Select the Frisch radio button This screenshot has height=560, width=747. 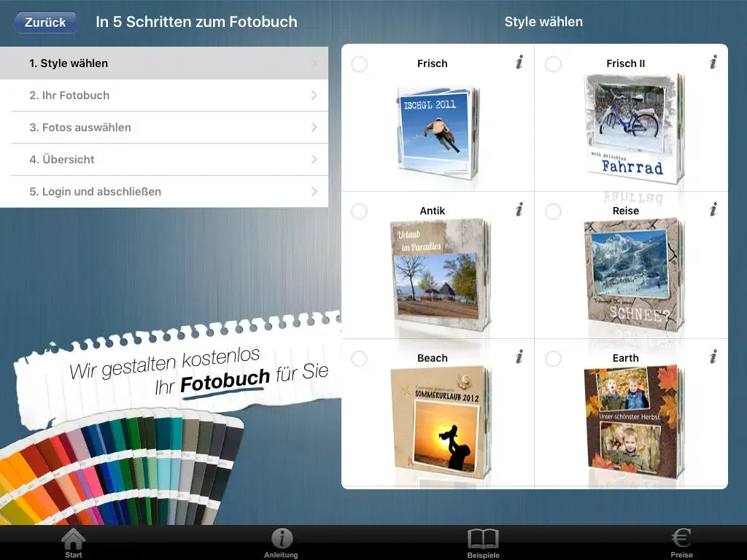coord(359,64)
